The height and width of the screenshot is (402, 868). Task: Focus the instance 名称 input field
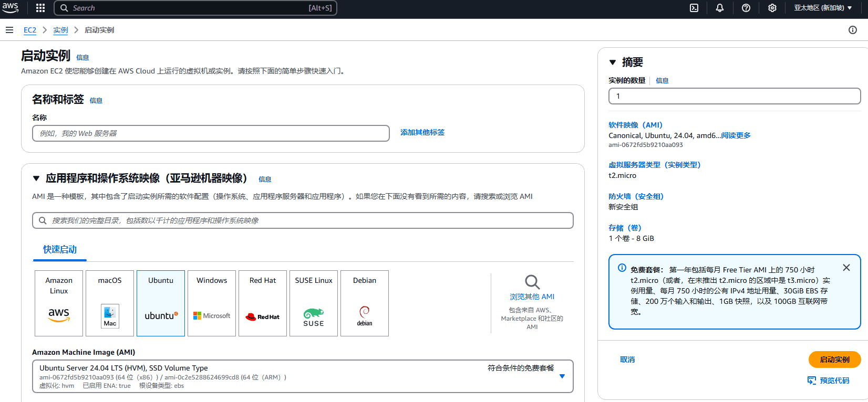(x=211, y=133)
